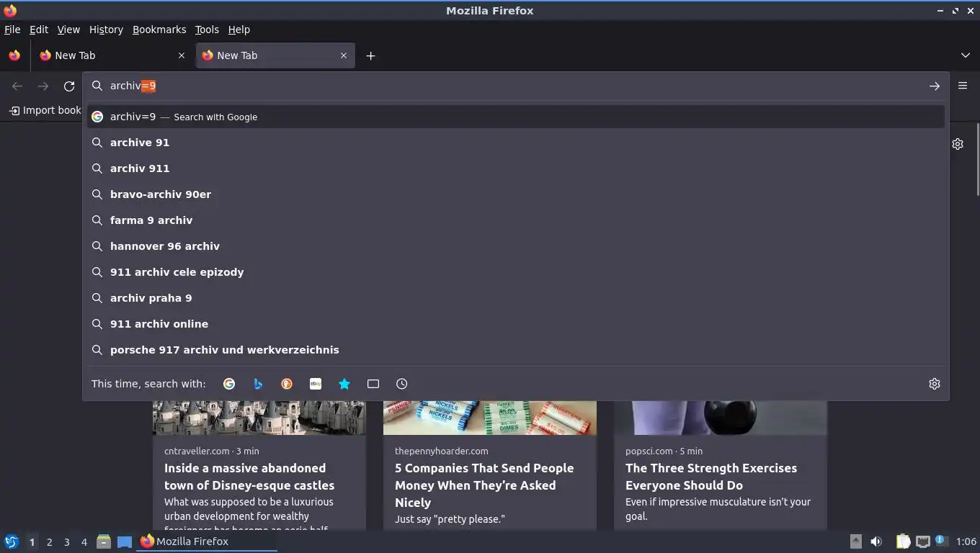Open a new tab with plus button

(x=370, y=55)
